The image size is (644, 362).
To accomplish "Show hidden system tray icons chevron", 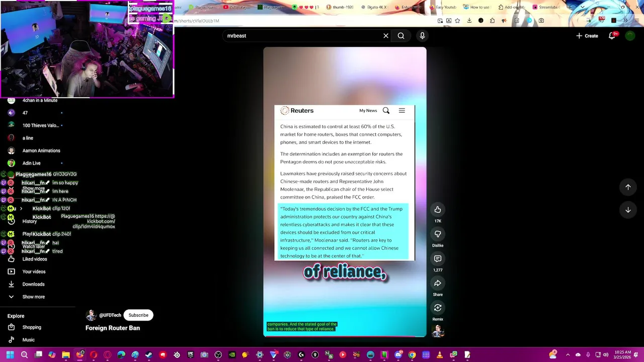I will pos(568,355).
